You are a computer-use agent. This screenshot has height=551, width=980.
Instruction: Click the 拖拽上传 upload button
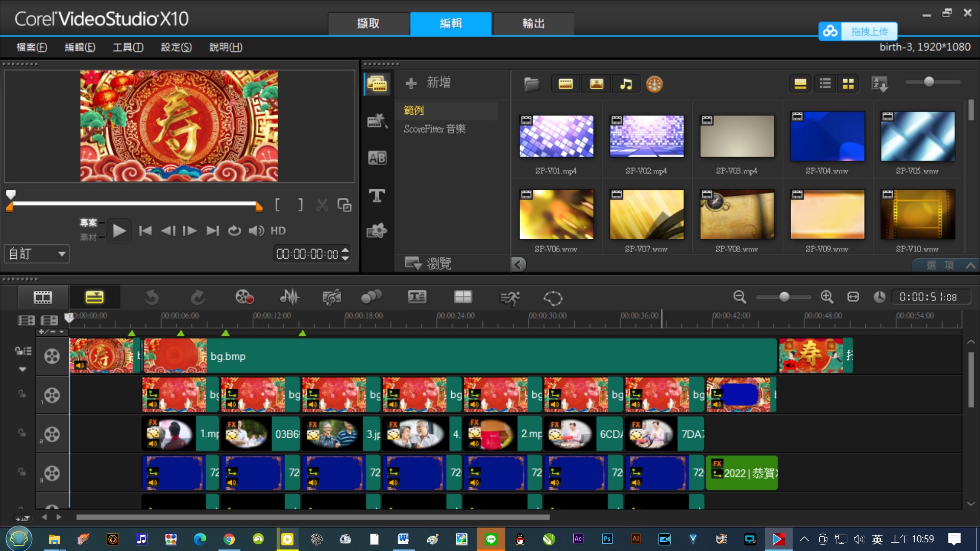pyautogui.click(x=858, y=31)
